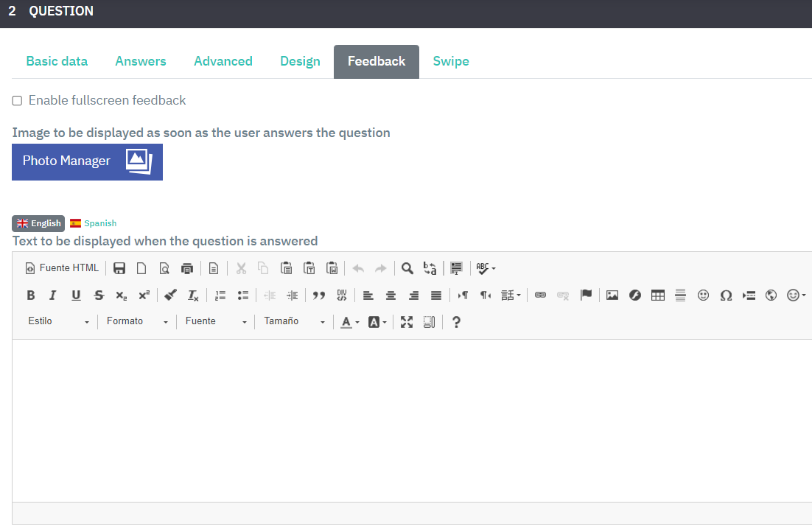
Task: Click the Insert Table icon
Action: (x=658, y=295)
